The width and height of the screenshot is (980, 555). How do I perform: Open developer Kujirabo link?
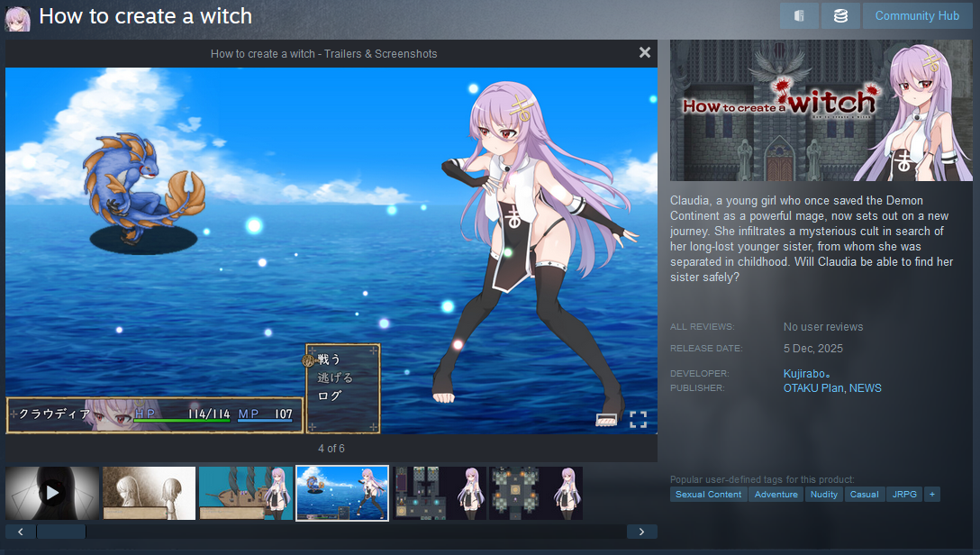(806, 374)
